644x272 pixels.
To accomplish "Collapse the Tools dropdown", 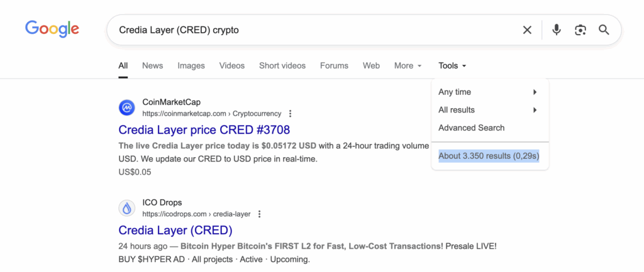I will click(x=452, y=65).
